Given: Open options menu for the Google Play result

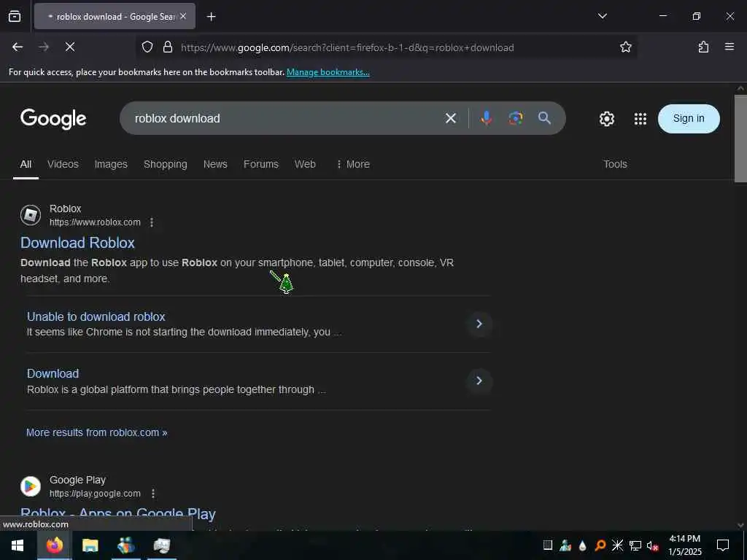Looking at the screenshot, I should (x=153, y=494).
